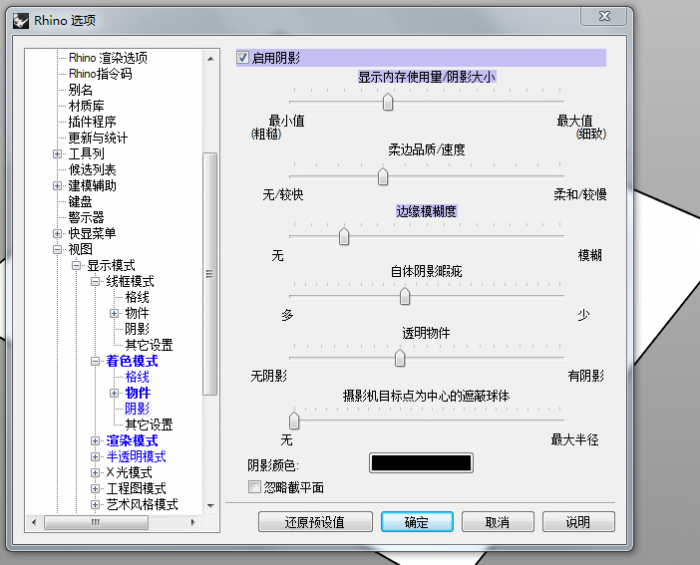This screenshot has height=565, width=700.
Task: Collapse the 着色模式 tree node
Action: coord(96,361)
